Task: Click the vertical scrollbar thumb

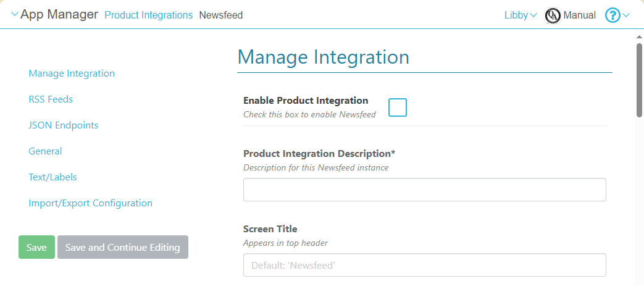Action: point(640,80)
